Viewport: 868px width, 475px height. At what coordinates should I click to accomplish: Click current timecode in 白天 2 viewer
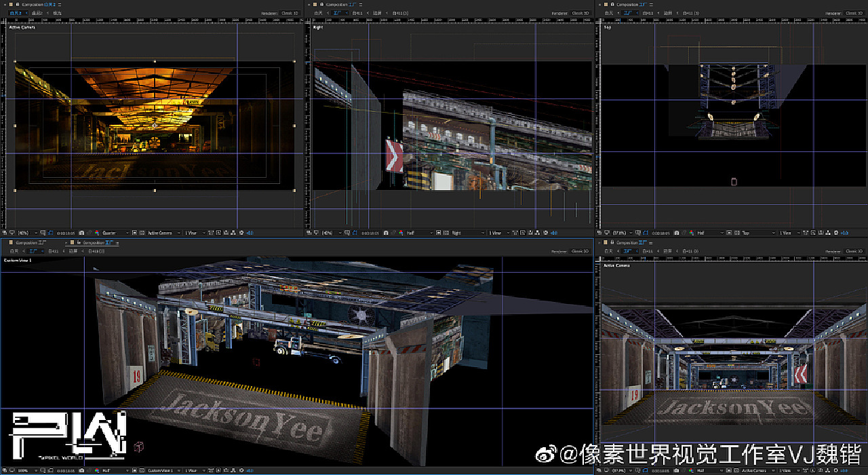(x=66, y=233)
